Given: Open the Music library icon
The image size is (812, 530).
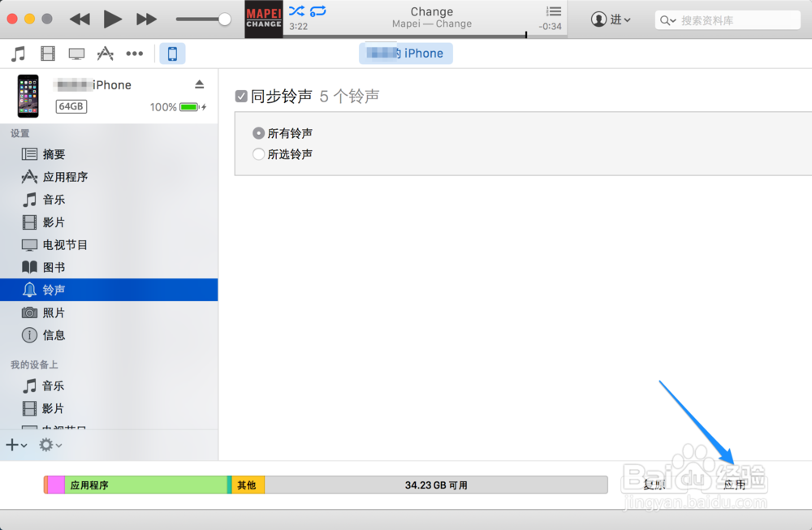Looking at the screenshot, I should pyautogui.click(x=19, y=54).
